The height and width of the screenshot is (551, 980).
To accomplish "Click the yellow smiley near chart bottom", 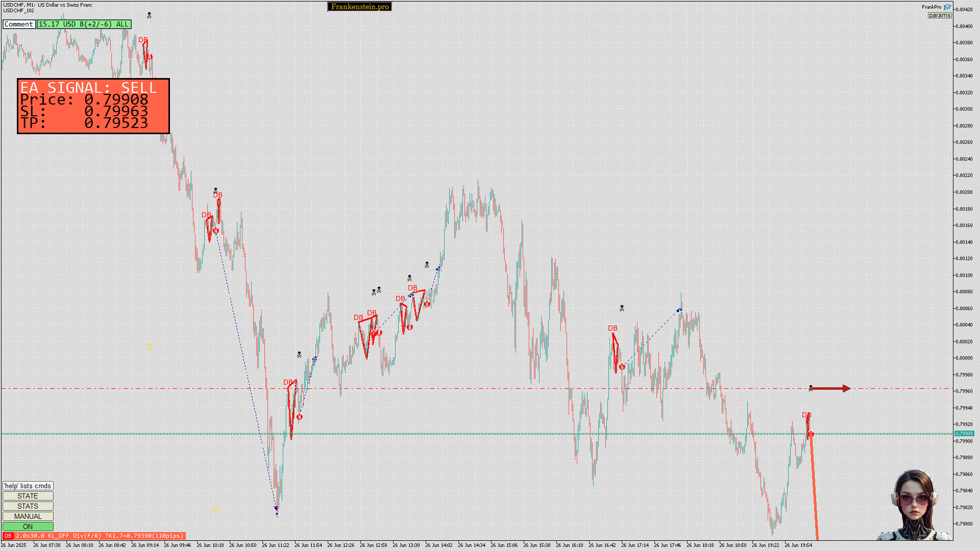I will click(216, 510).
